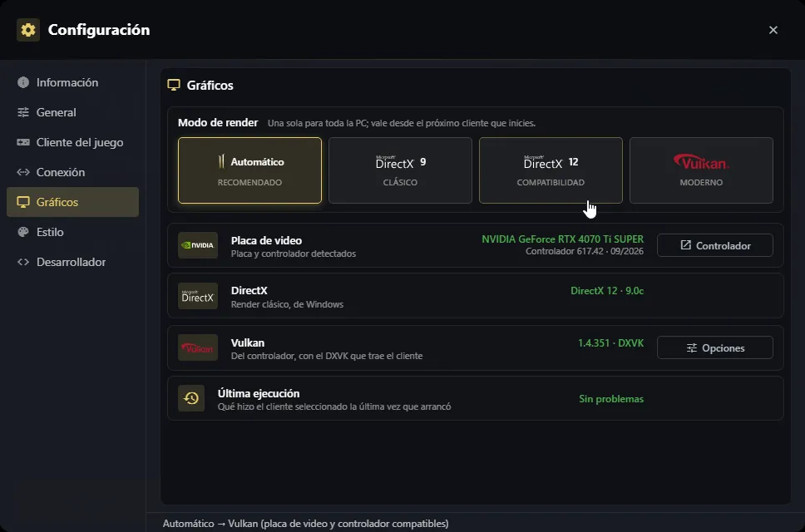
Task: Switch to the Conexión section
Action: (x=72, y=172)
